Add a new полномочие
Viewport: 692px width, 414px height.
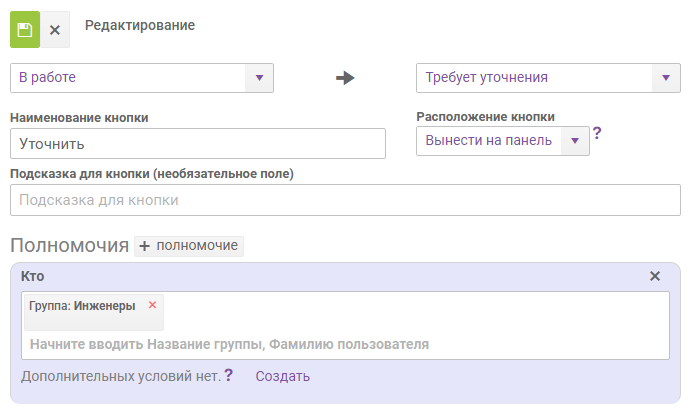[189, 246]
